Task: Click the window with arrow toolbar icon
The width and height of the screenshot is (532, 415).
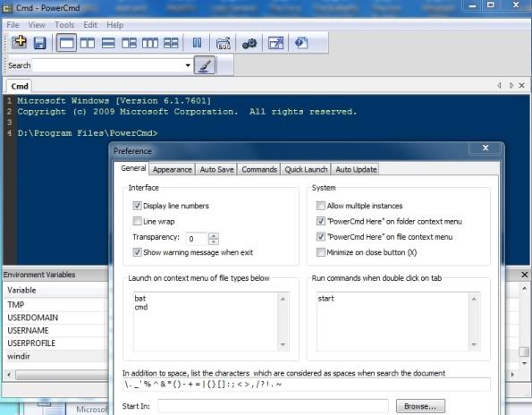Action: point(275,43)
